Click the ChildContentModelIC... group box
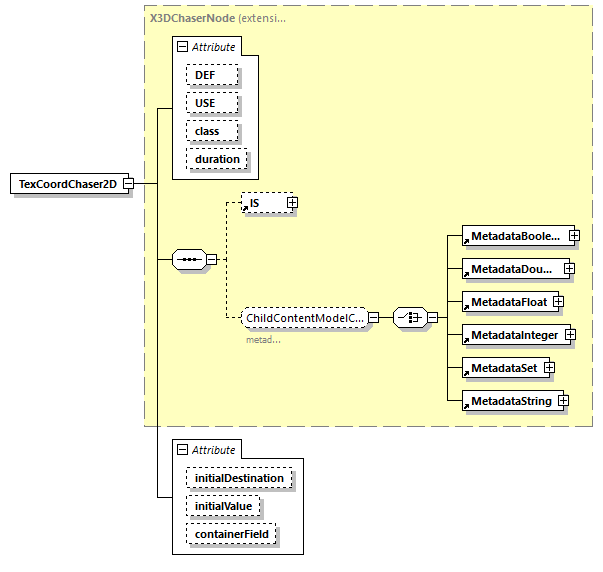 click(x=304, y=318)
